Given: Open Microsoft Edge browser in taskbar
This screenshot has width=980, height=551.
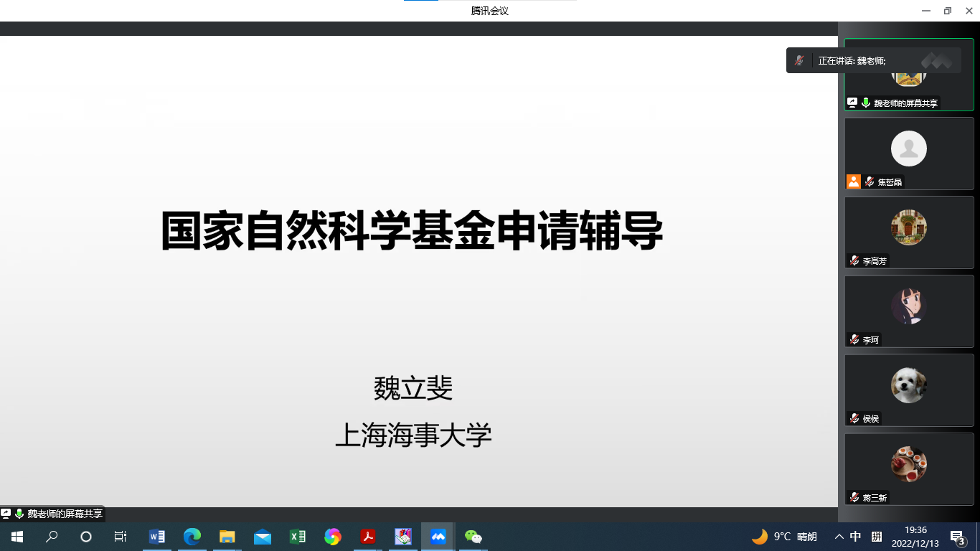Looking at the screenshot, I should (x=192, y=537).
